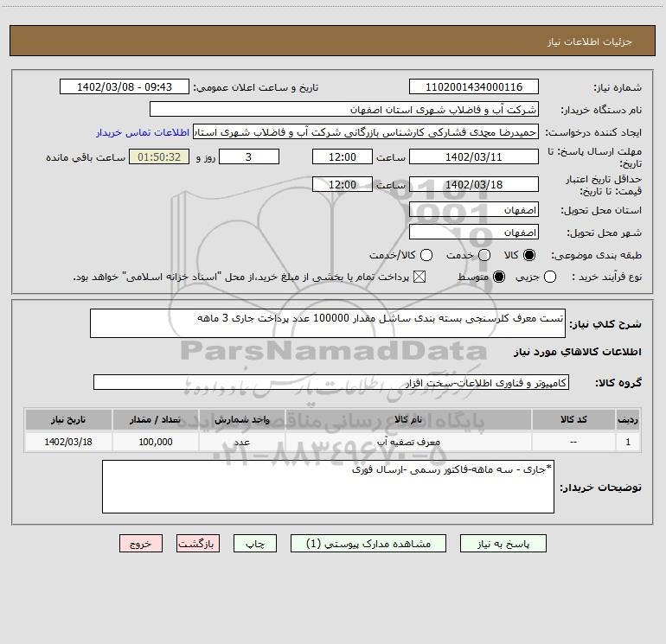
Task: Click the buyer organization name field
Action: tap(344, 109)
